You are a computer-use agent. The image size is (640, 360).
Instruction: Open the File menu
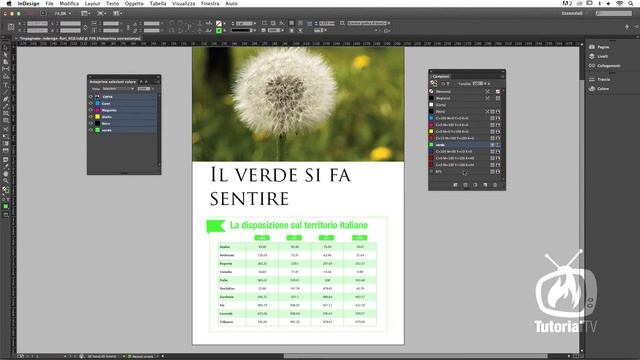(x=49, y=3)
